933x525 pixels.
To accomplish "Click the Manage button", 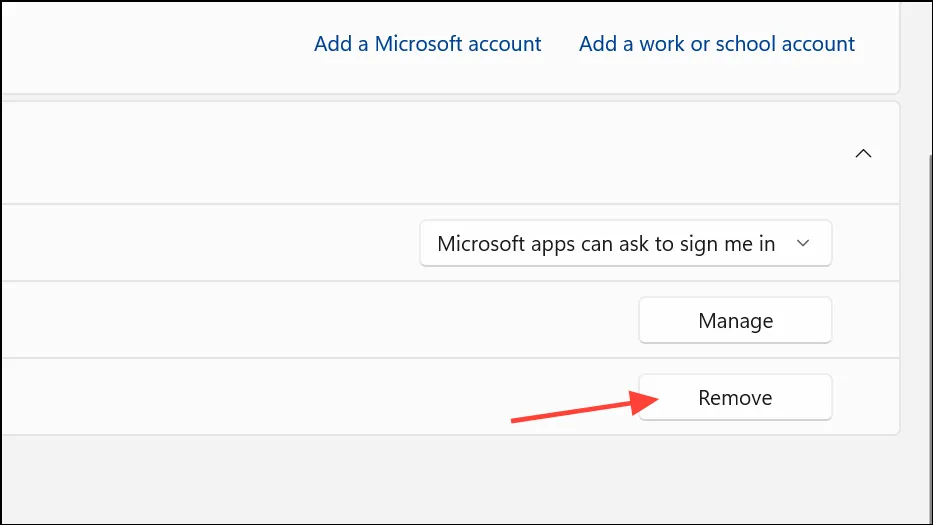I will 735,320.
